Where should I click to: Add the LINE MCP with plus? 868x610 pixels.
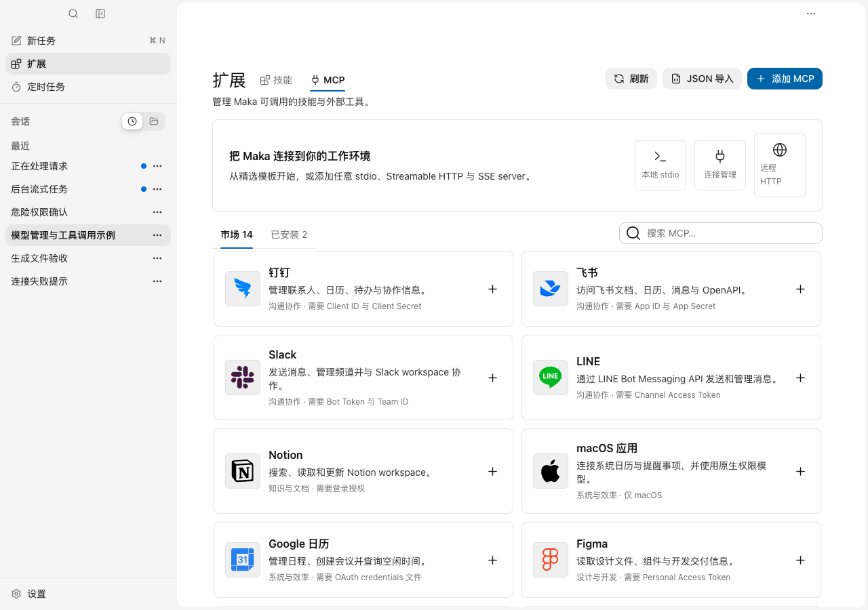[x=801, y=378]
